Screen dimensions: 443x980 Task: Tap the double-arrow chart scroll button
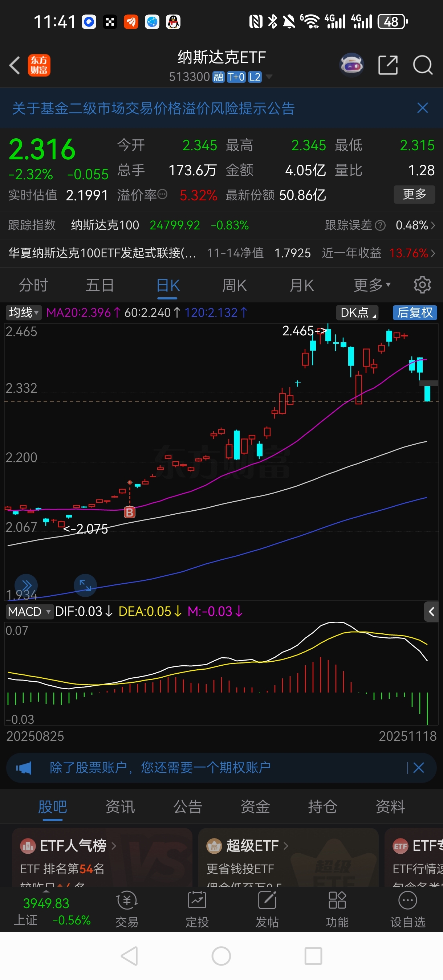26,585
